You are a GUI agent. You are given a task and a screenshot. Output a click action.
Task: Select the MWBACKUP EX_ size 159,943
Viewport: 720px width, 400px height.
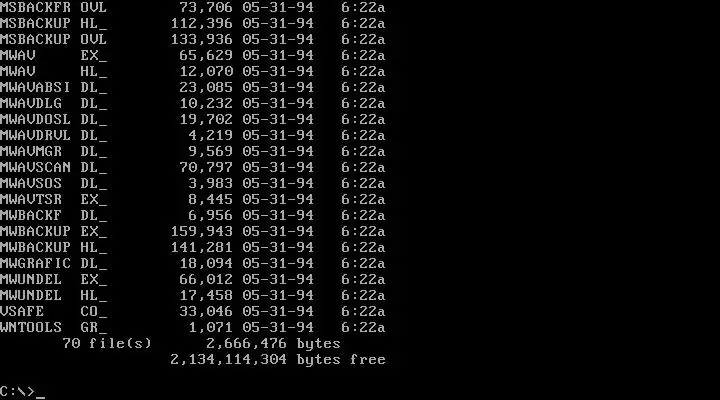click(x=202, y=231)
